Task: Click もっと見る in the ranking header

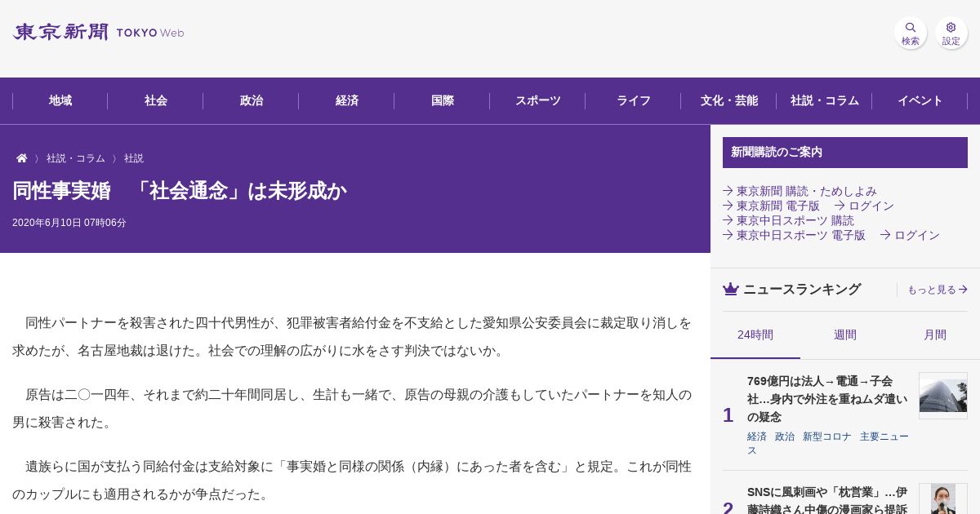Action: click(x=938, y=290)
